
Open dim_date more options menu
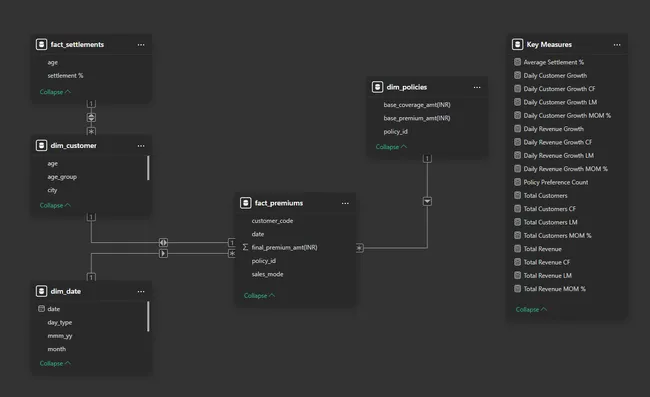(141, 292)
